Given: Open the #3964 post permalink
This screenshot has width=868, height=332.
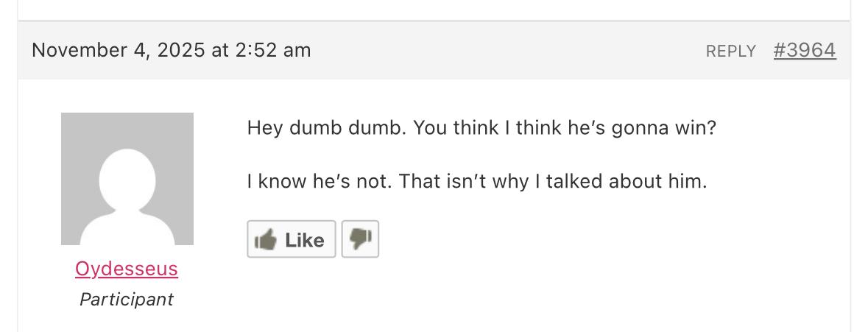Looking at the screenshot, I should tap(805, 50).
